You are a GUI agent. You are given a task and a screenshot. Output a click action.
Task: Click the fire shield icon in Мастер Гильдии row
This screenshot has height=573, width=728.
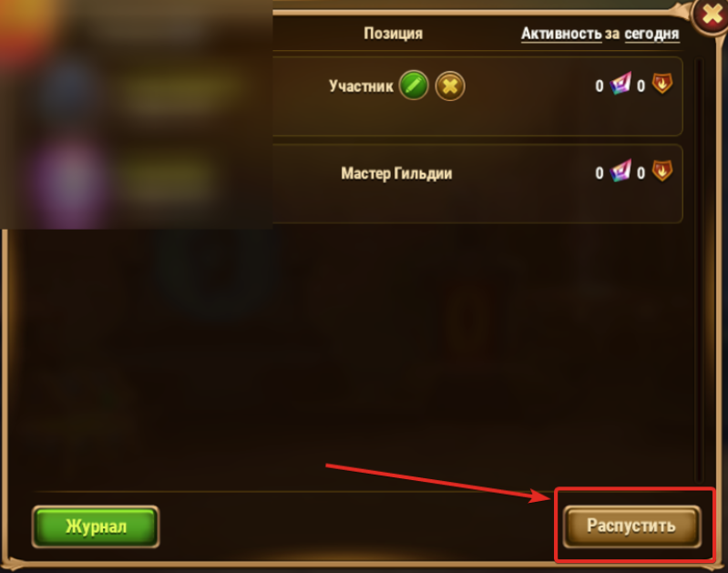(662, 170)
